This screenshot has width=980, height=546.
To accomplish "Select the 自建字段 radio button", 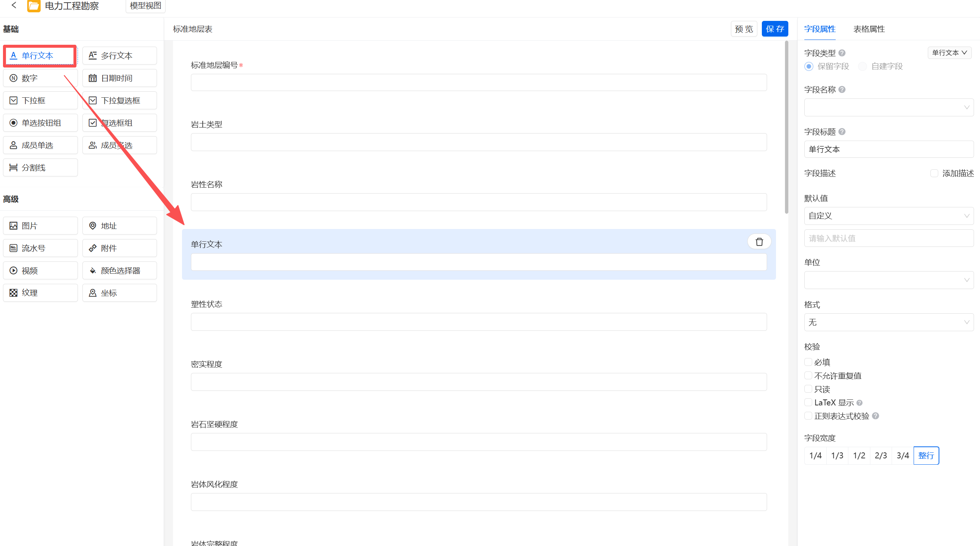I will 863,67.
